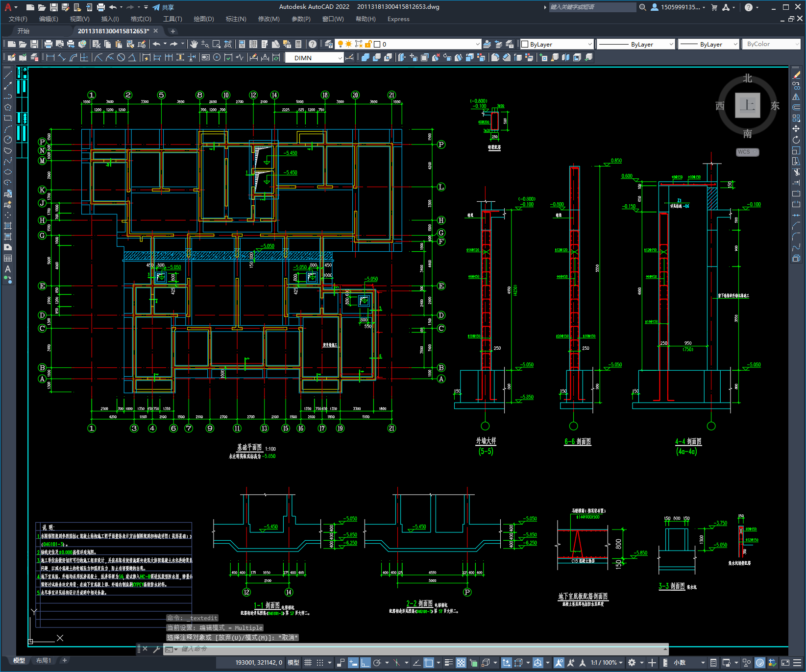Click the Help question mark toolbar icon
This screenshot has height=672, width=806.
[313, 44]
